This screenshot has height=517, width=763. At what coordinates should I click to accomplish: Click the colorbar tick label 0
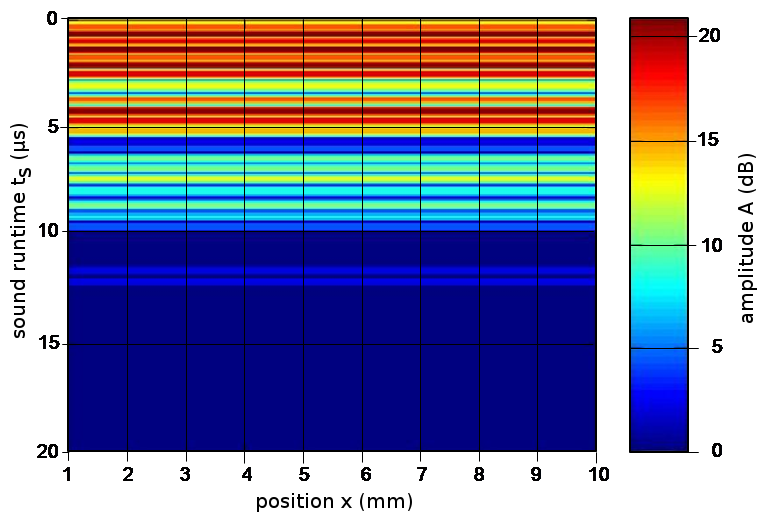pyautogui.click(x=715, y=451)
